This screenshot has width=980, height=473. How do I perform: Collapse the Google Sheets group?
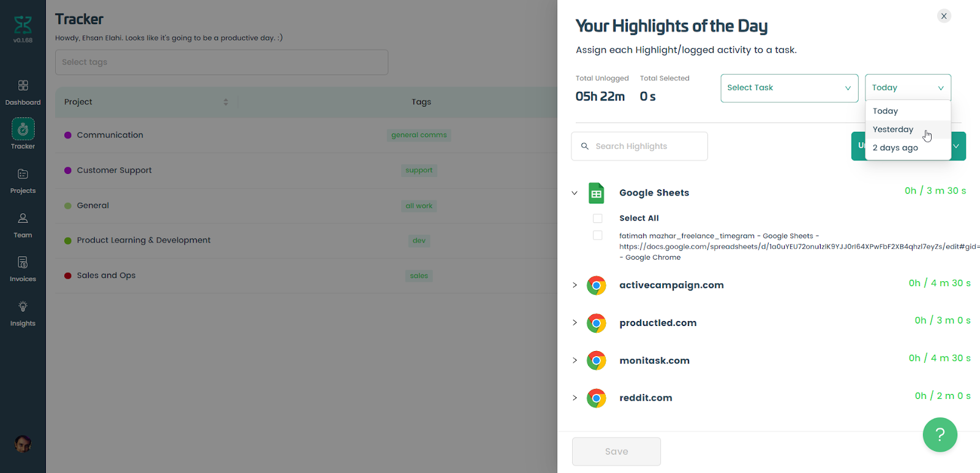coord(575,193)
